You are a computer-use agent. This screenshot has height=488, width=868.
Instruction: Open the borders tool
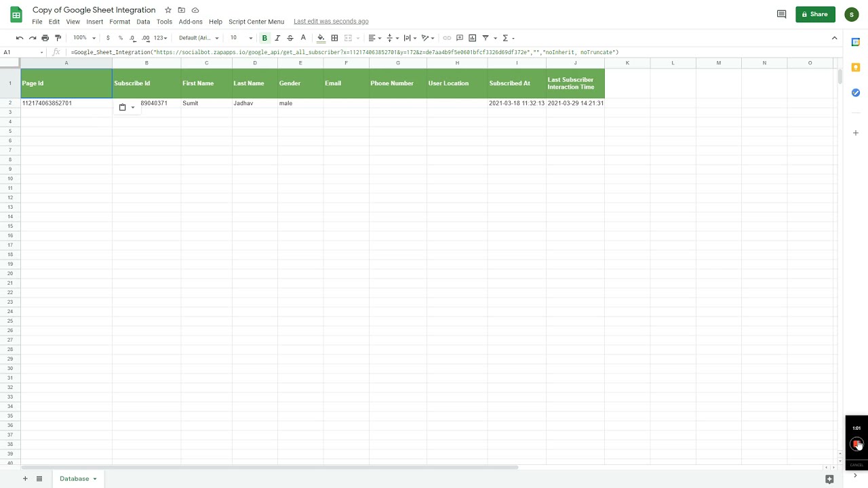coord(334,38)
